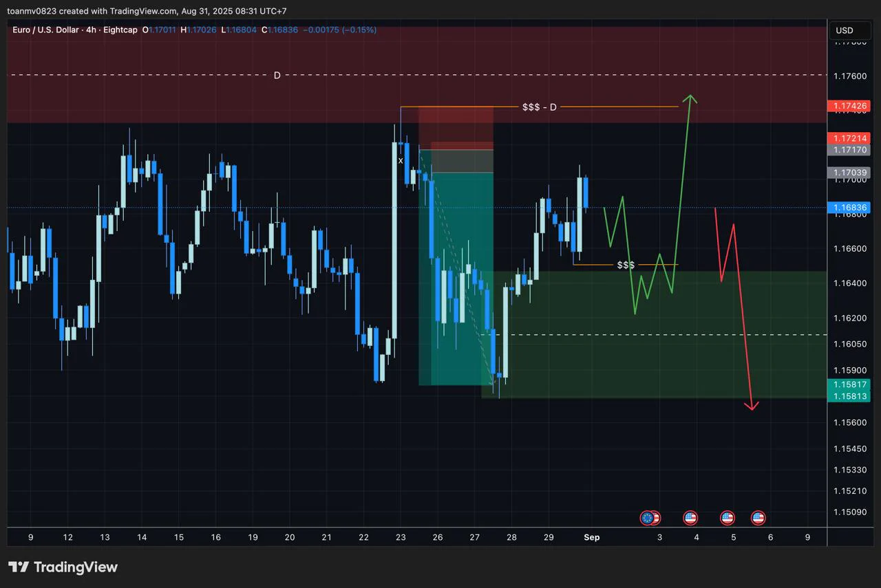The image size is (881, 588).
Task: Click the TradingView logo at the bottom
Action: click(63, 567)
